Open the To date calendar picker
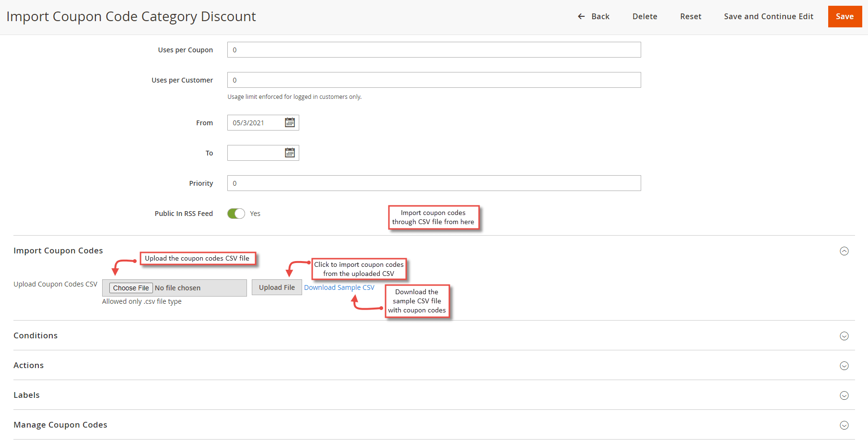 point(290,153)
